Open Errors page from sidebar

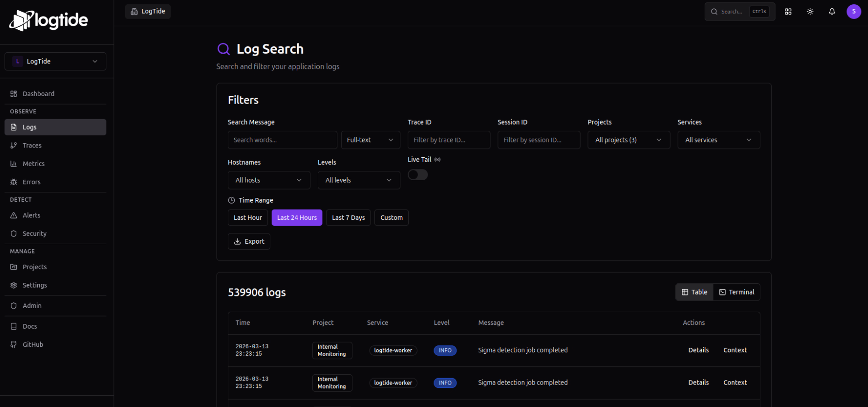point(56,182)
